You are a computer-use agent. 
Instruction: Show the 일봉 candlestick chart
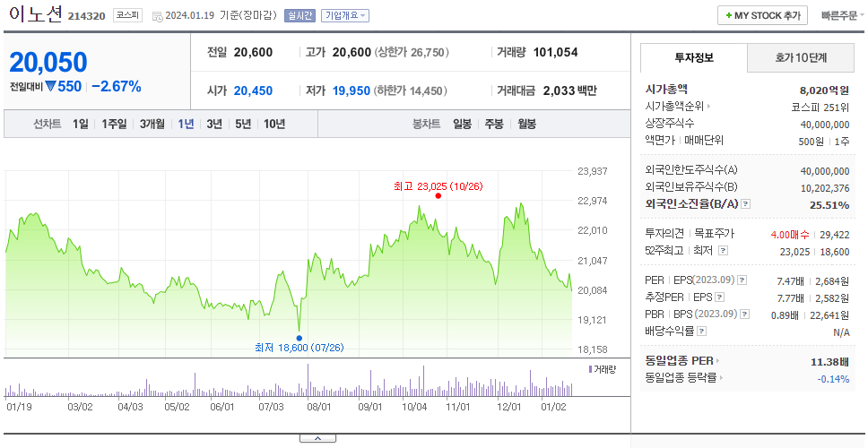pos(462,125)
